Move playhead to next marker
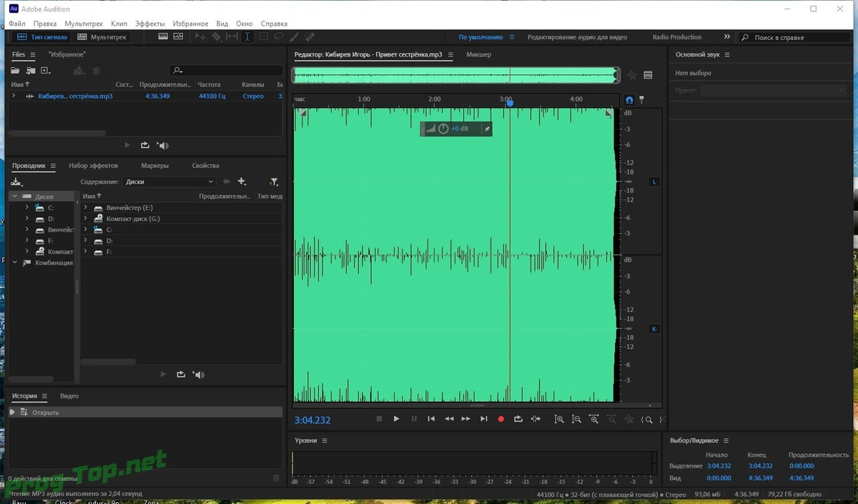858x504 pixels. pos(484,419)
